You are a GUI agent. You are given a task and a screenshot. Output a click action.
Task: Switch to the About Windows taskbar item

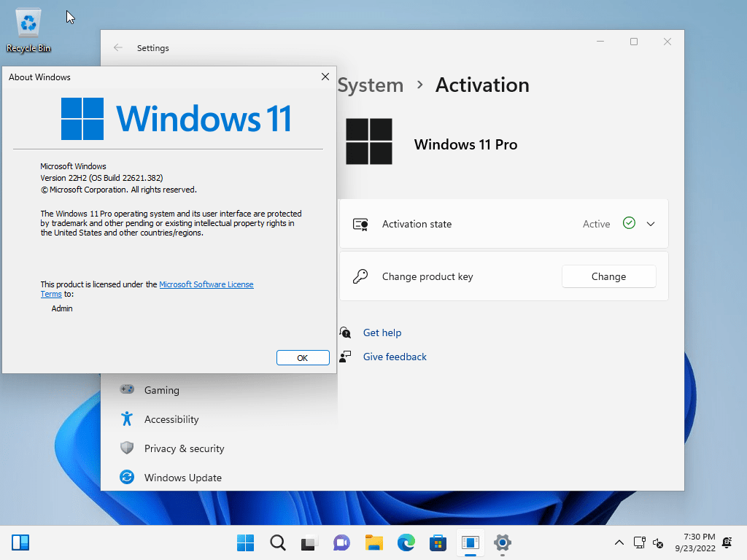(471, 542)
